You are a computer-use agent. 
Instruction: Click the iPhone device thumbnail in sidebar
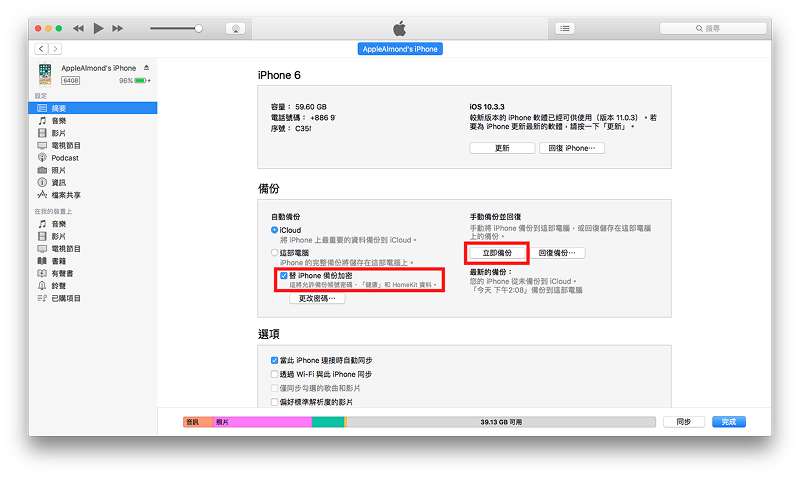point(45,74)
